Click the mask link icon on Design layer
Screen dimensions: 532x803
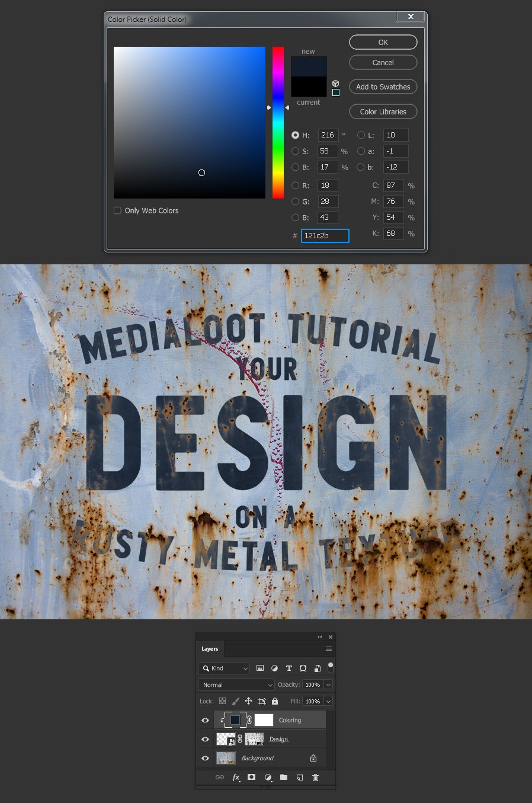point(240,739)
